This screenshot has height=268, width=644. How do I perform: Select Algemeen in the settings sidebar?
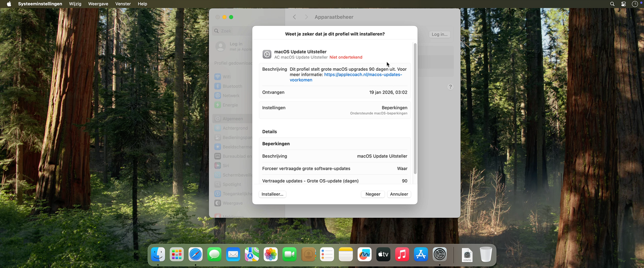click(x=232, y=119)
